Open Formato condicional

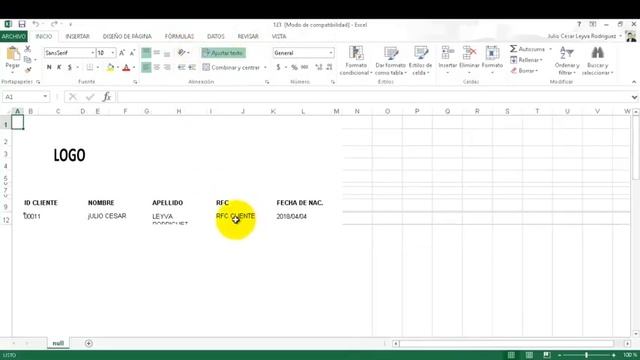tap(356, 60)
